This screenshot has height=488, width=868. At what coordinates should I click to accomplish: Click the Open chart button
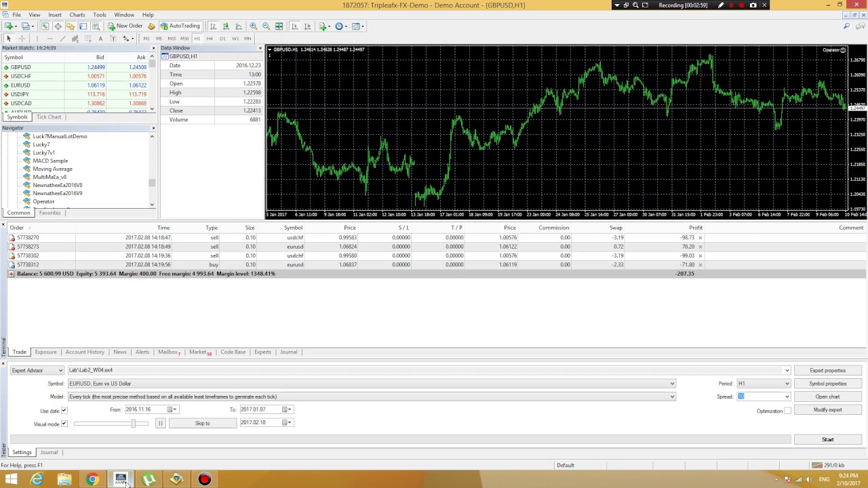tap(827, 397)
